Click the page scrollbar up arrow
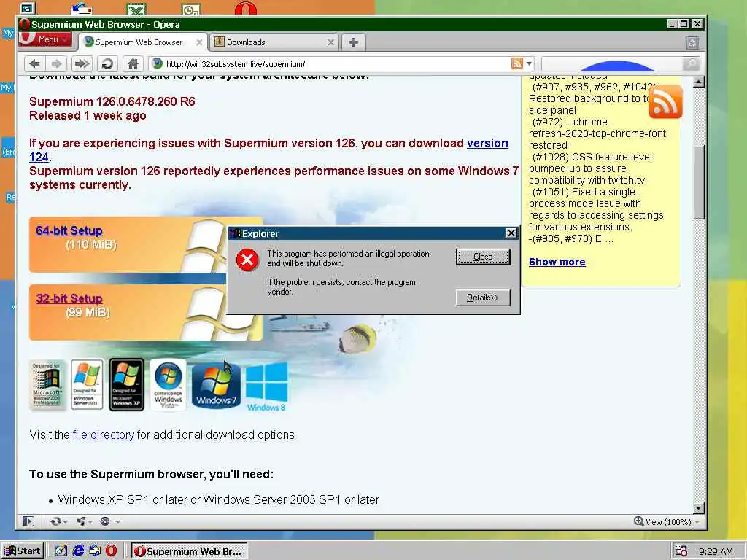The height and width of the screenshot is (560, 747). [698, 82]
